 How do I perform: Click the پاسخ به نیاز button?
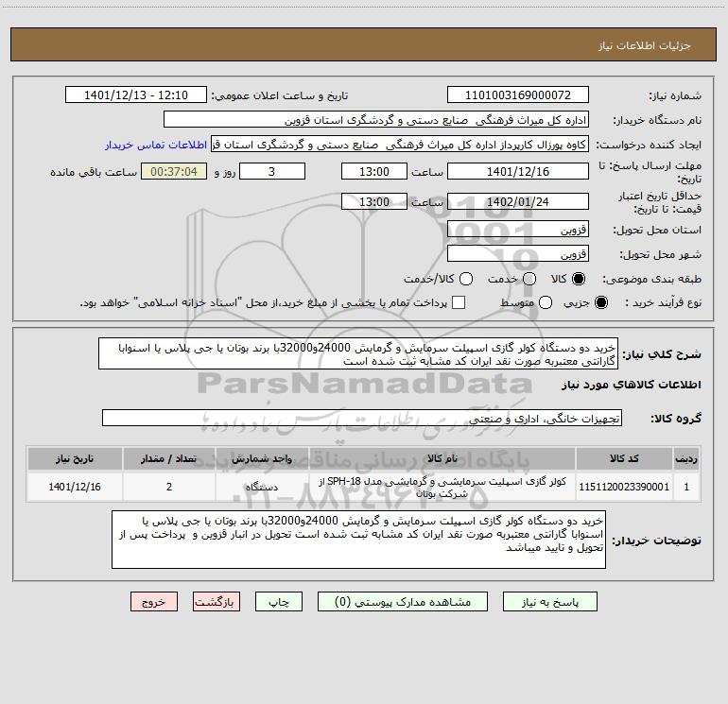pyautogui.click(x=549, y=602)
